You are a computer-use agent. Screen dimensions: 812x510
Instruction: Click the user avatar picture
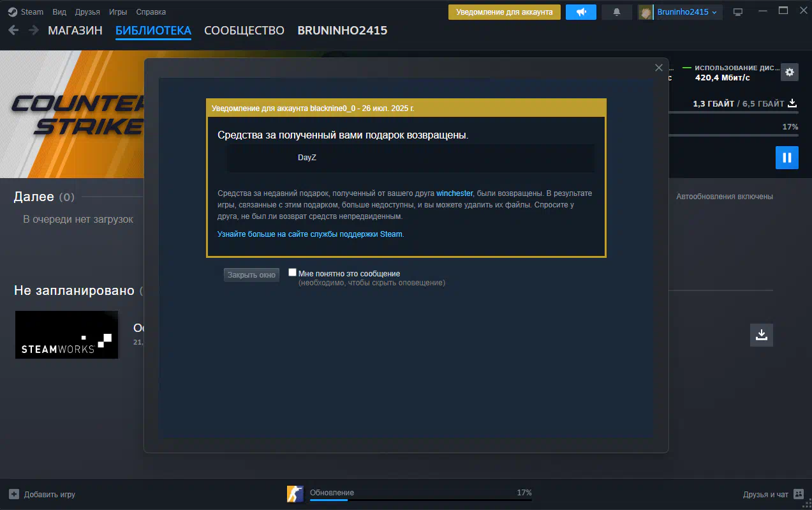click(646, 12)
